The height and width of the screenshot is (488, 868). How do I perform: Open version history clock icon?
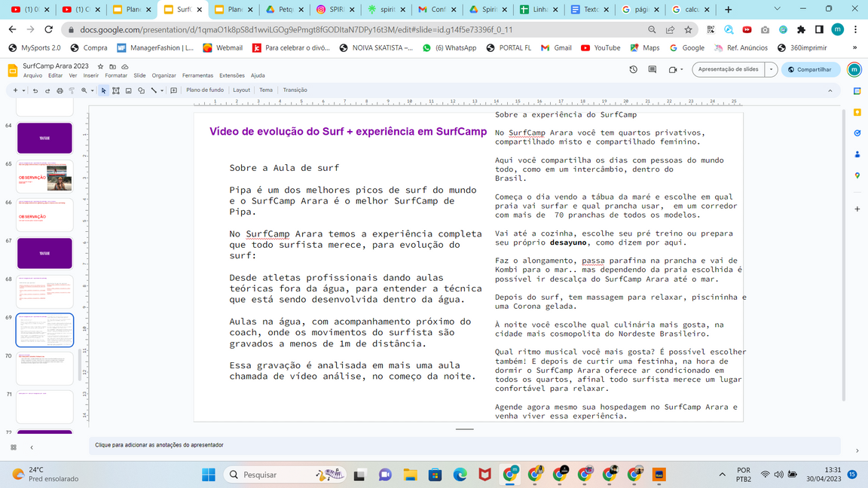pyautogui.click(x=633, y=69)
